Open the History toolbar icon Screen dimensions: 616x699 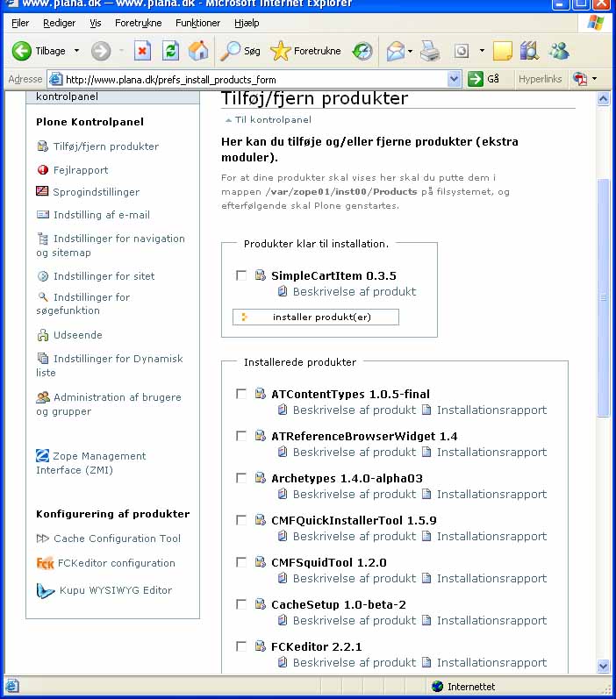point(362,51)
